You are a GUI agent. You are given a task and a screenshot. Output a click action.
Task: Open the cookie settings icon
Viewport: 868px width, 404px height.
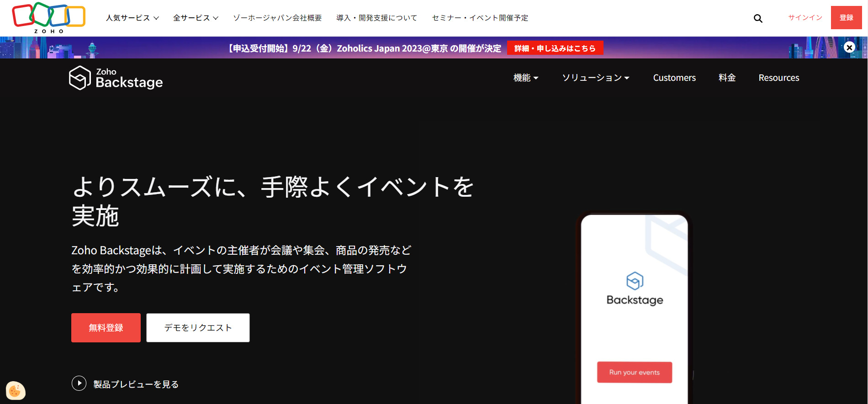tap(16, 391)
